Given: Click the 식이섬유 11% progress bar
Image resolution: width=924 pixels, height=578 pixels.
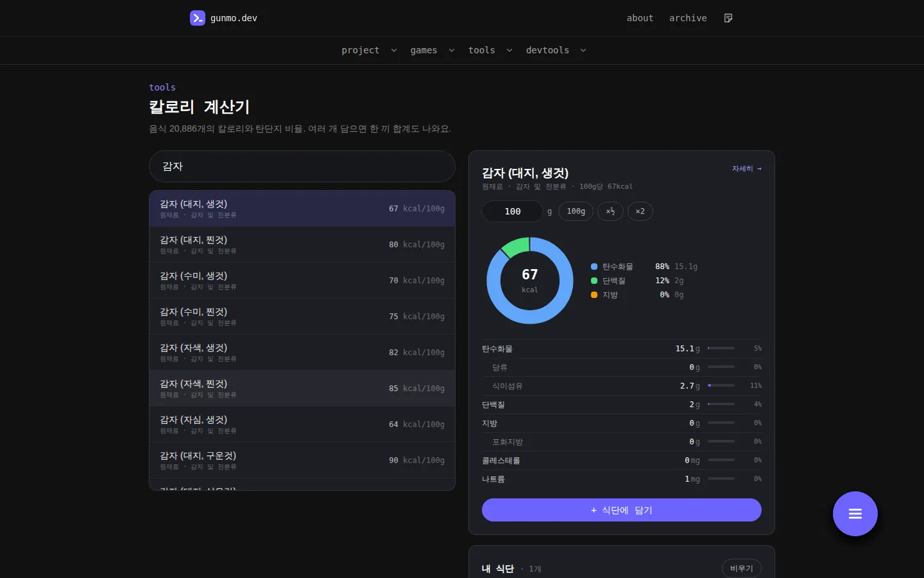Looking at the screenshot, I should pyautogui.click(x=721, y=386).
